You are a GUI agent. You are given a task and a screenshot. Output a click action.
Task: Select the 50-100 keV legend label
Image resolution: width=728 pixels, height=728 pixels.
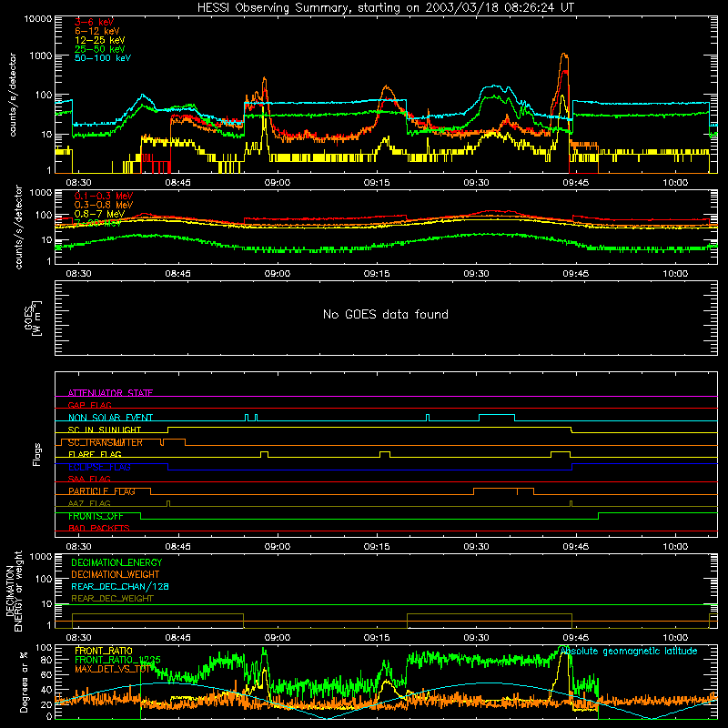point(103,58)
